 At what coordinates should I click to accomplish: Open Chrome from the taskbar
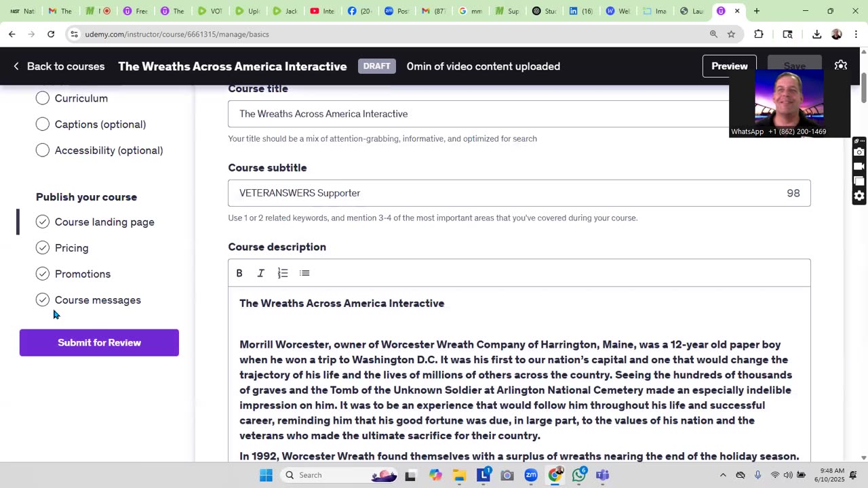[555, 475]
